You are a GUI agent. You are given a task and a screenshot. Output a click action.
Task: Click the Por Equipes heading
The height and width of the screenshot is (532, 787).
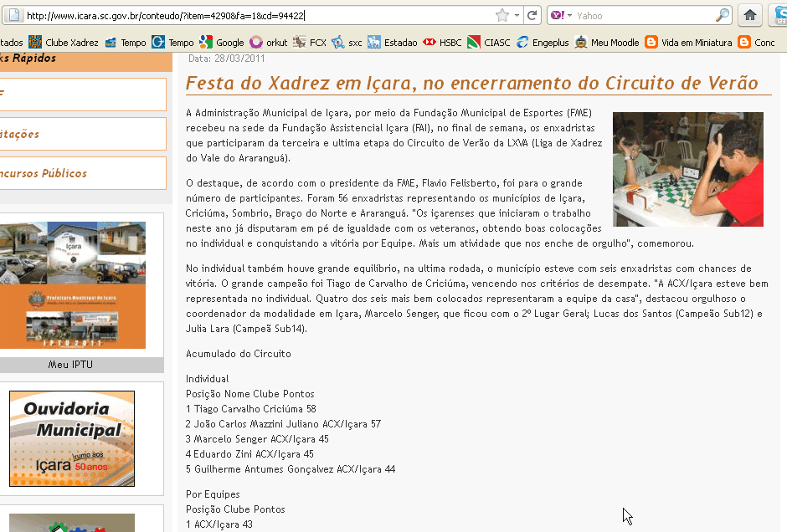213,494
